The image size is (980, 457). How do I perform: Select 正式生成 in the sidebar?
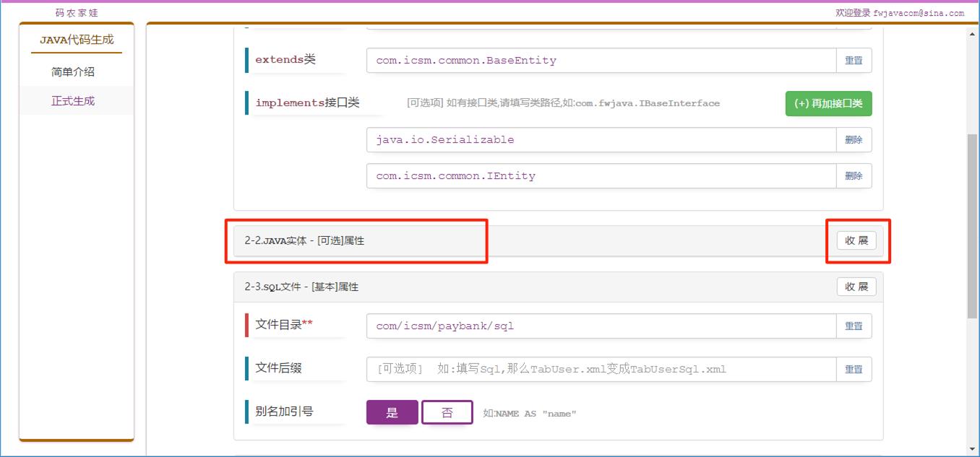(73, 101)
